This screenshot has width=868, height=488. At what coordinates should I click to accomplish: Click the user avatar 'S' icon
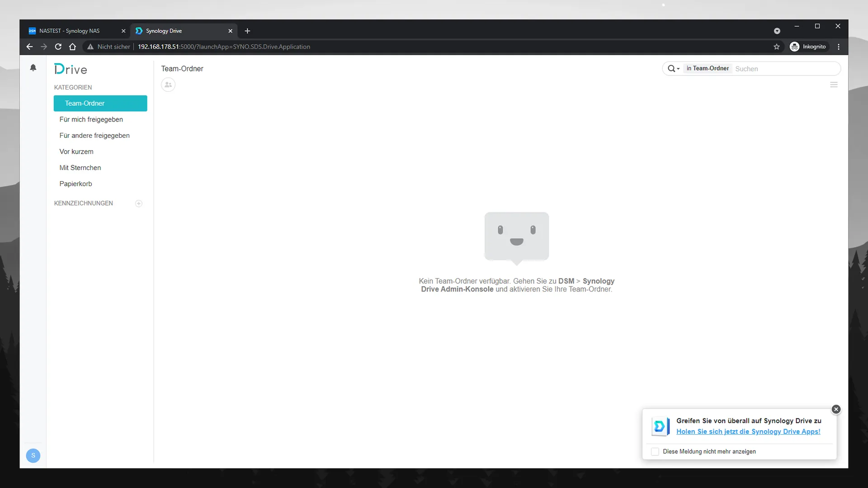[x=33, y=455]
